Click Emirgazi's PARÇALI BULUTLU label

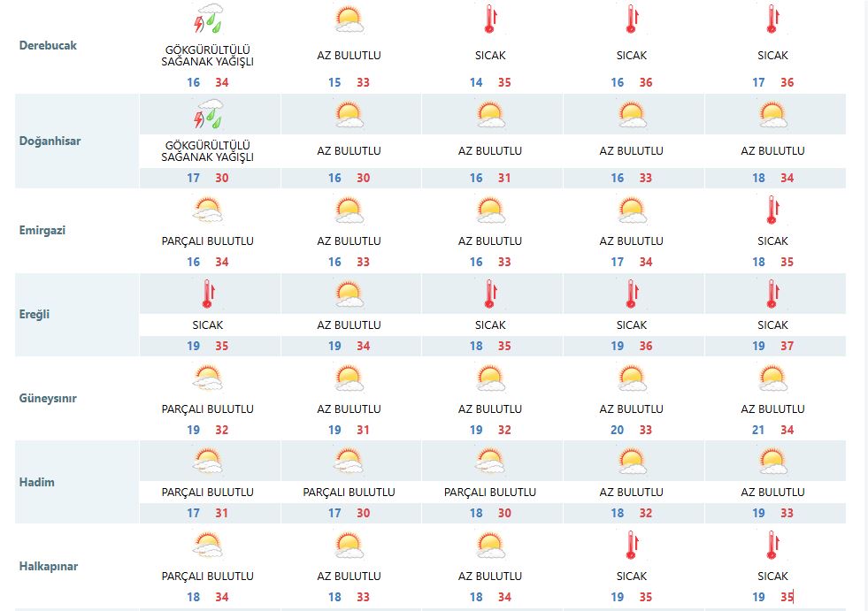208,241
